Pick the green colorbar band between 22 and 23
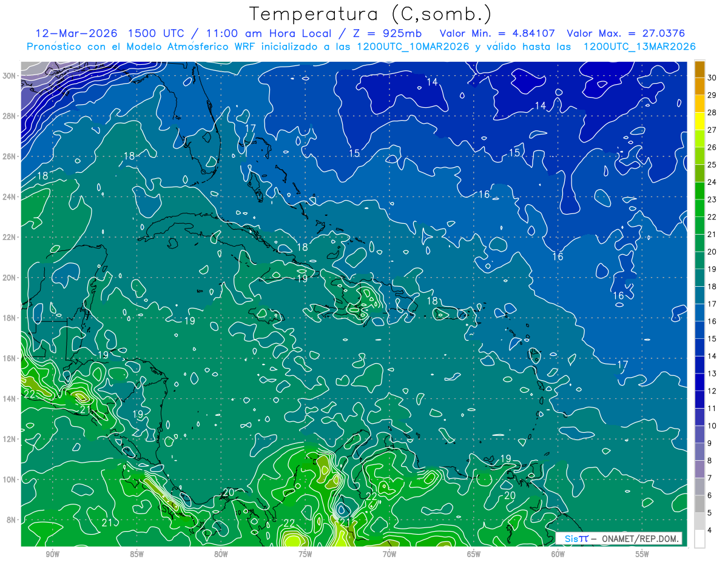728x562 pixels. [700, 208]
